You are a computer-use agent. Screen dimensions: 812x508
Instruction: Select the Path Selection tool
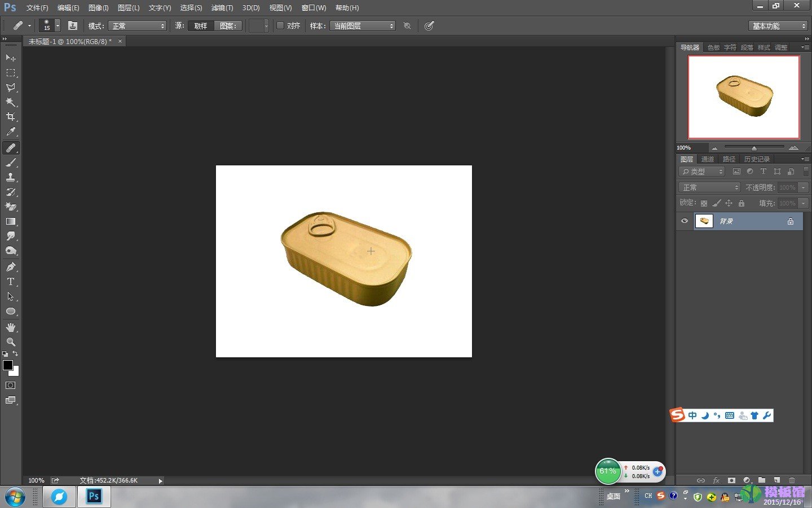tap(11, 296)
